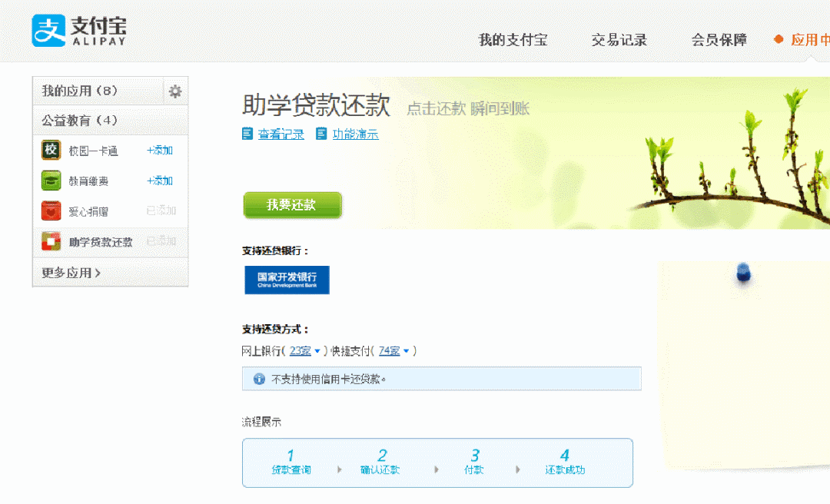Click the document icon beside 查看记录
The height and width of the screenshot is (504, 830).
point(247,134)
